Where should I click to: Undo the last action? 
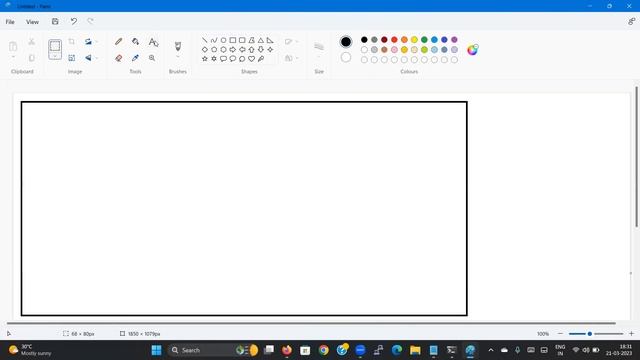tap(73, 21)
